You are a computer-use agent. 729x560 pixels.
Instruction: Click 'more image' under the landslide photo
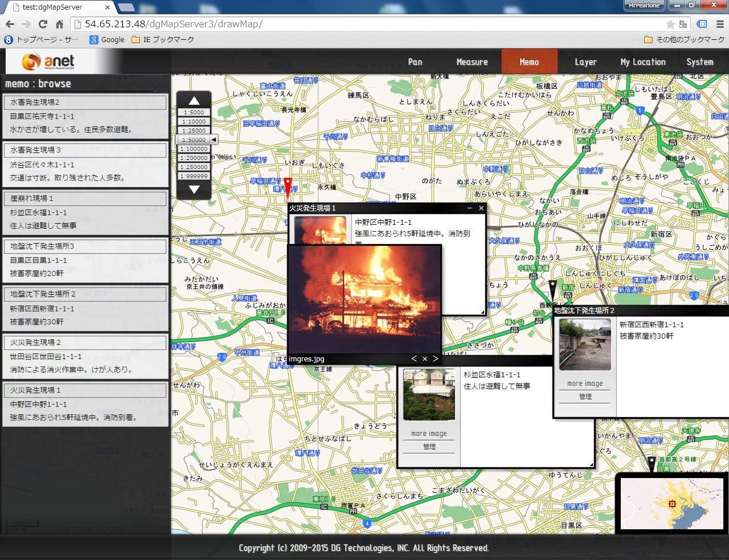click(x=429, y=434)
